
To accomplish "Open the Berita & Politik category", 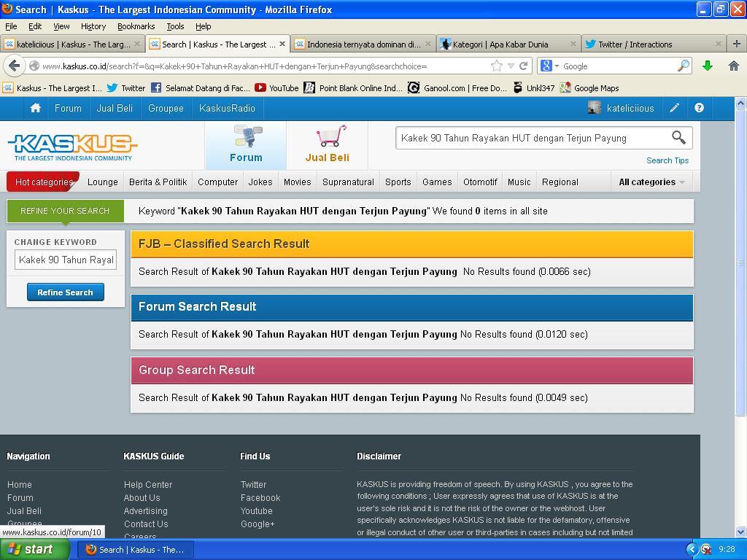I will (158, 182).
